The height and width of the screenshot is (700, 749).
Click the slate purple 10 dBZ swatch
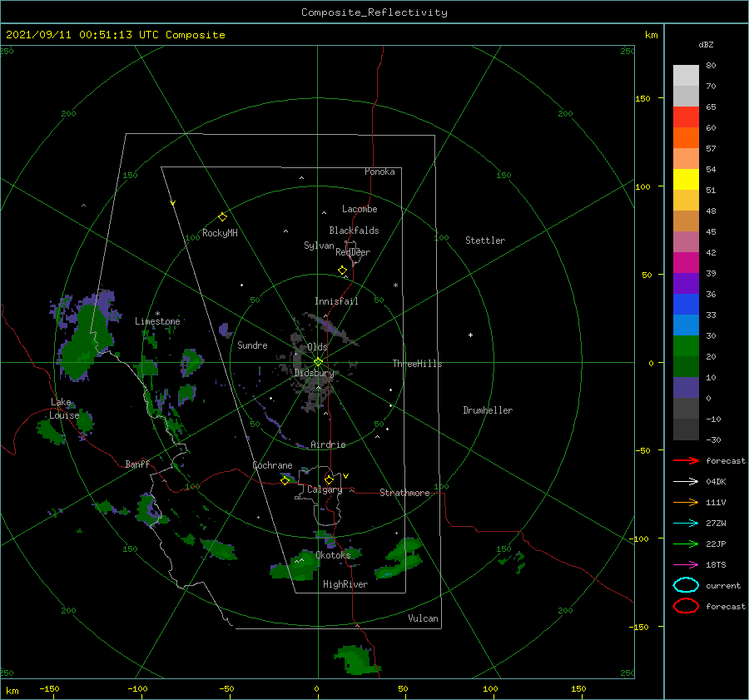(x=686, y=388)
